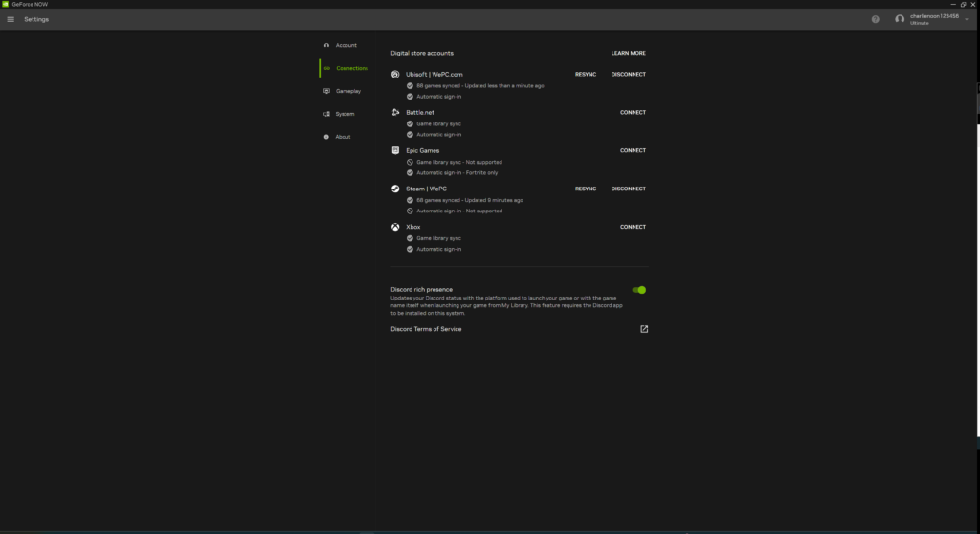Expand the account name dropdown arrow
Image resolution: width=980 pixels, height=534 pixels.
tap(967, 19)
